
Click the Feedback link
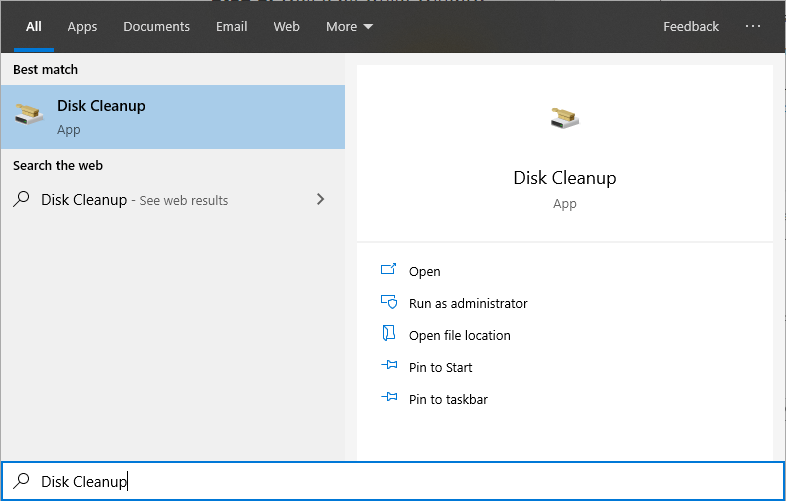pos(691,27)
